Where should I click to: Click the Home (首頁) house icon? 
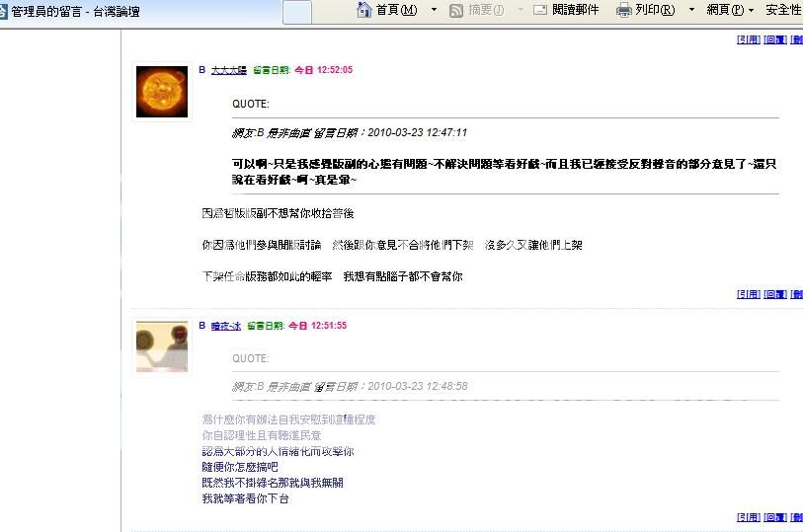click(x=363, y=10)
